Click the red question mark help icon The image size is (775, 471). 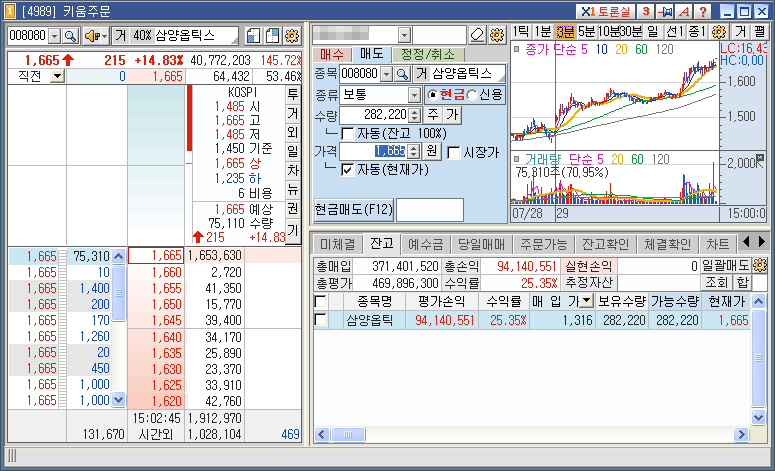[703, 11]
